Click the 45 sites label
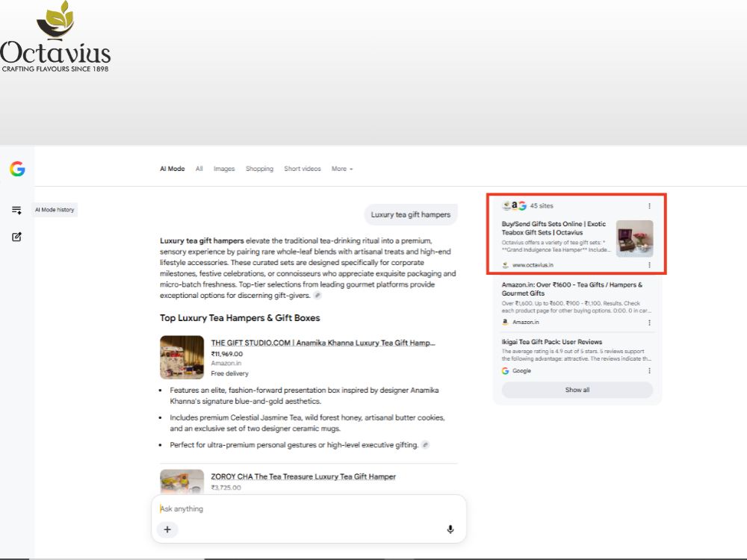 (x=542, y=206)
